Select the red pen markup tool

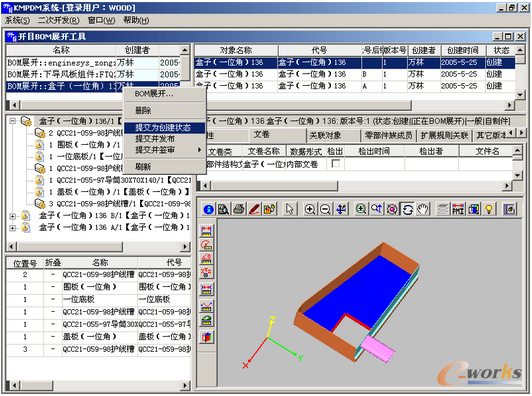[254, 209]
